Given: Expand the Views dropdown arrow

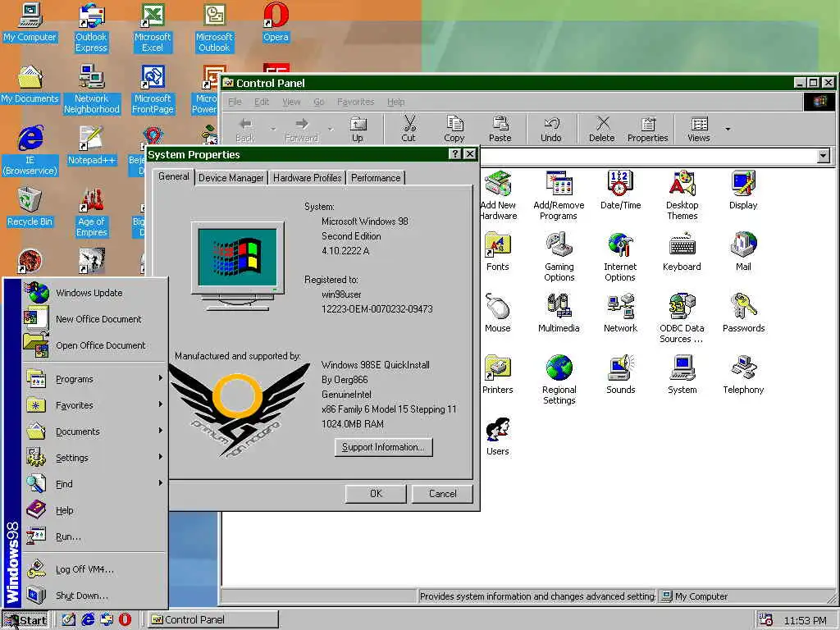Looking at the screenshot, I should tap(728, 129).
